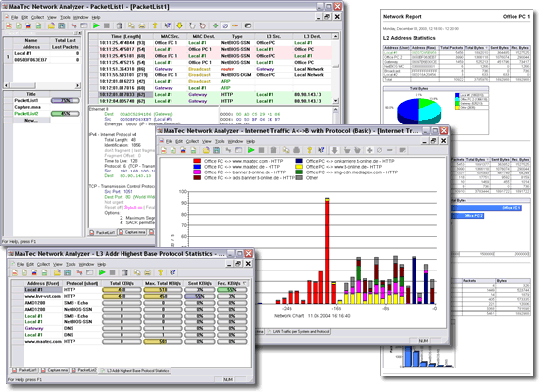This screenshot has height=392, width=539.
Task: Select L3 Addr Highest Base Protocol Statistics tab
Action: pyautogui.click(x=135, y=371)
